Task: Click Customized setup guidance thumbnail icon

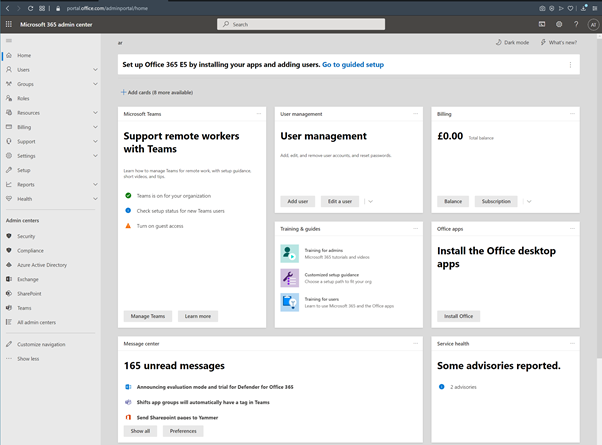Action: 289,278
